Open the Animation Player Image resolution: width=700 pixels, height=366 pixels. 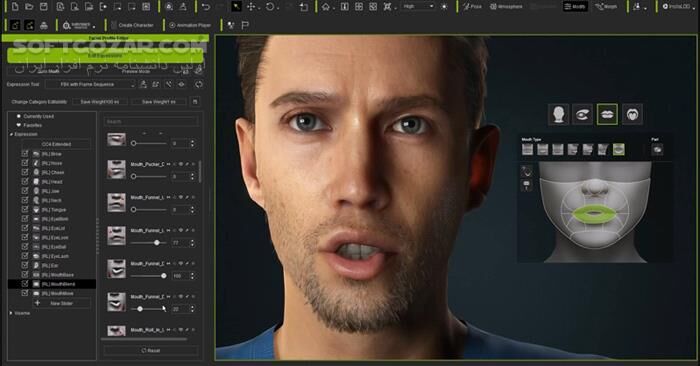pyautogui.click(x=190, y=25)
